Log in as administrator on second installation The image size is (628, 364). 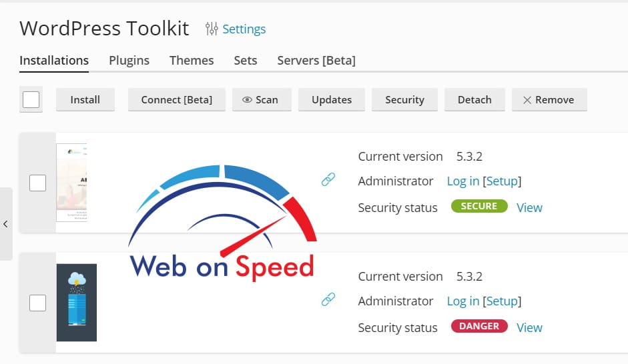pos(463,301)
